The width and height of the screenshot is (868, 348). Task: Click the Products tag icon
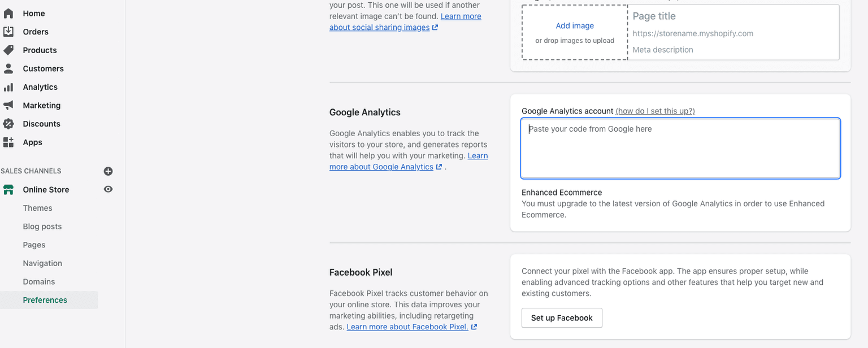[x=8, y=50]
